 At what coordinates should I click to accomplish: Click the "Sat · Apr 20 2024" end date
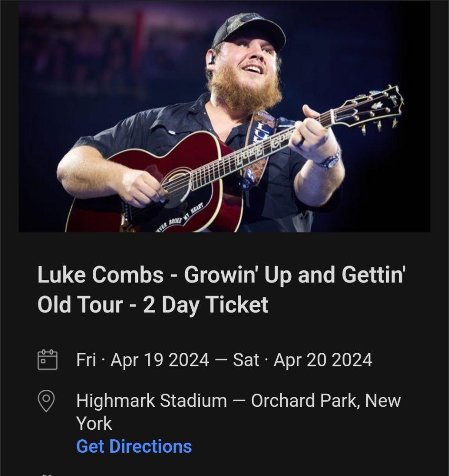[x=302, y=360]
